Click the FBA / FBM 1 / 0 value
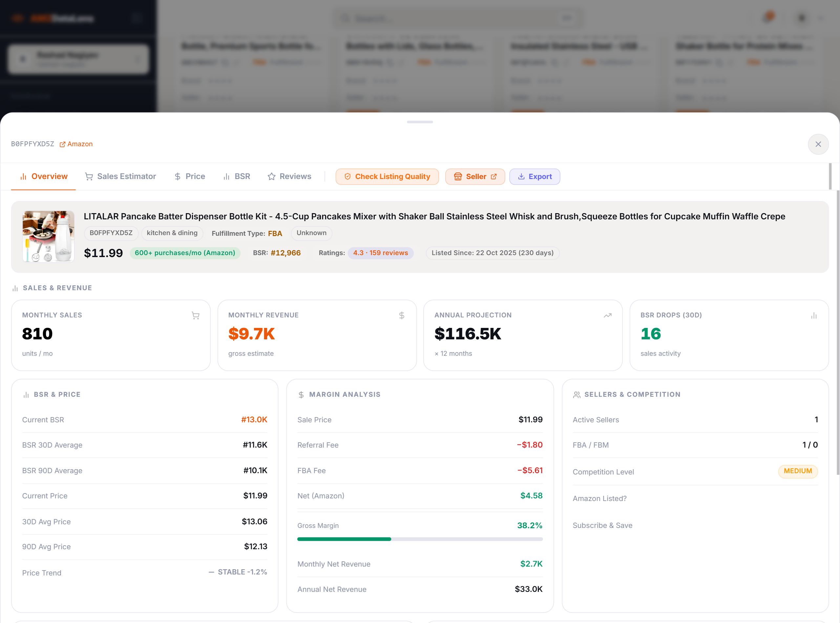Screen dimensions: 840x623 [810, 445]
